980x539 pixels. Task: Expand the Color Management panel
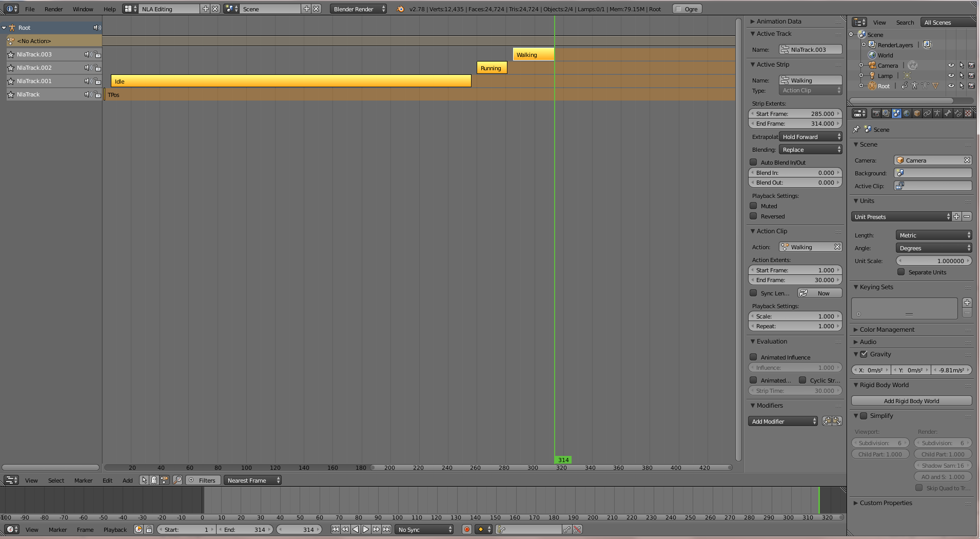pos(887,330)
